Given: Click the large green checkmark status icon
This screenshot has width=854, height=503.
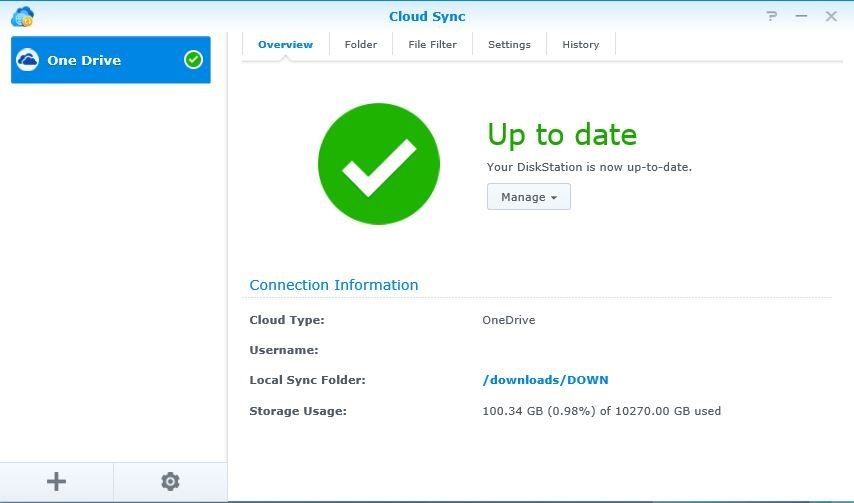Looking at the screenshot, I should pos(378,164).
